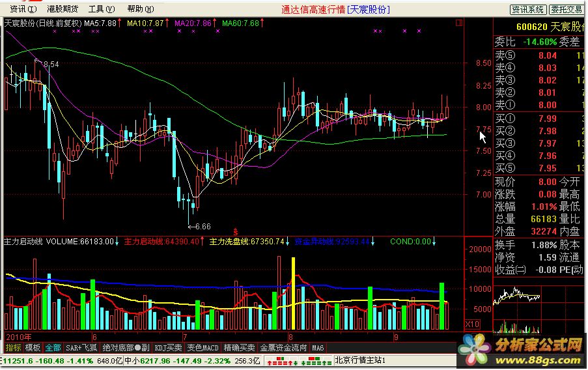This screenshot has width=588, height=370.
Task: Switch to the 模板 tab
Action: point(33,348)
